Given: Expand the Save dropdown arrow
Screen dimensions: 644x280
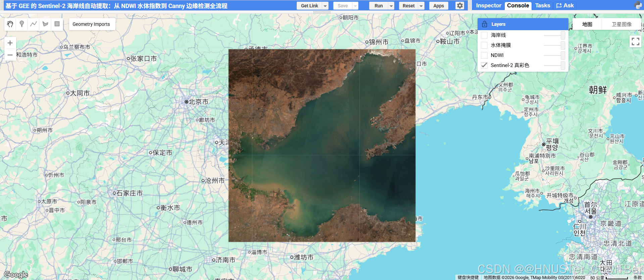Looking at the screenshot, I should coord(355,6).
